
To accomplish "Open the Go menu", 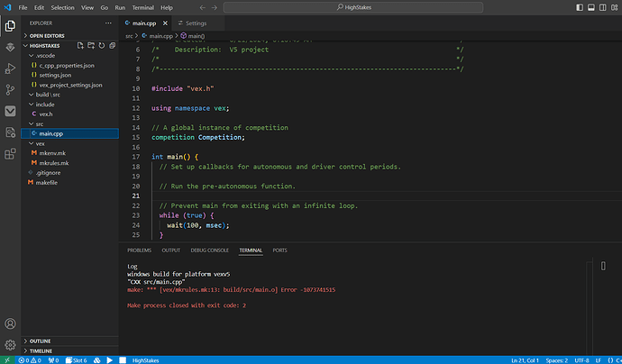I will [105, 7].
